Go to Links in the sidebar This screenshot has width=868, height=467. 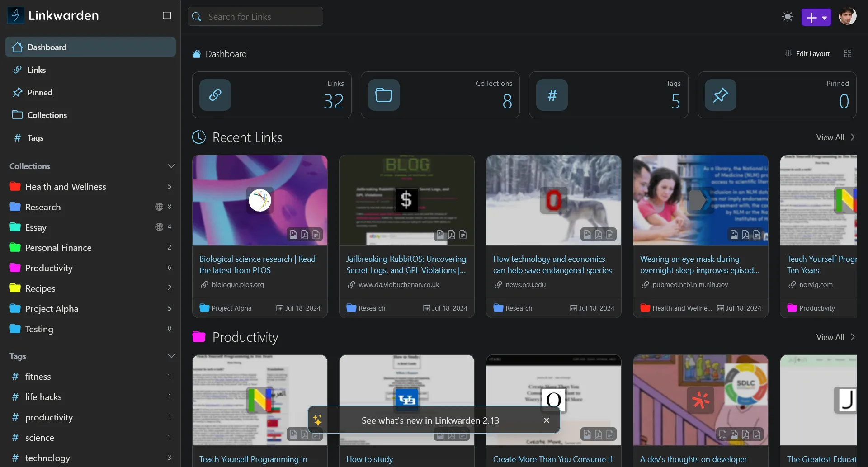(36, 70)
